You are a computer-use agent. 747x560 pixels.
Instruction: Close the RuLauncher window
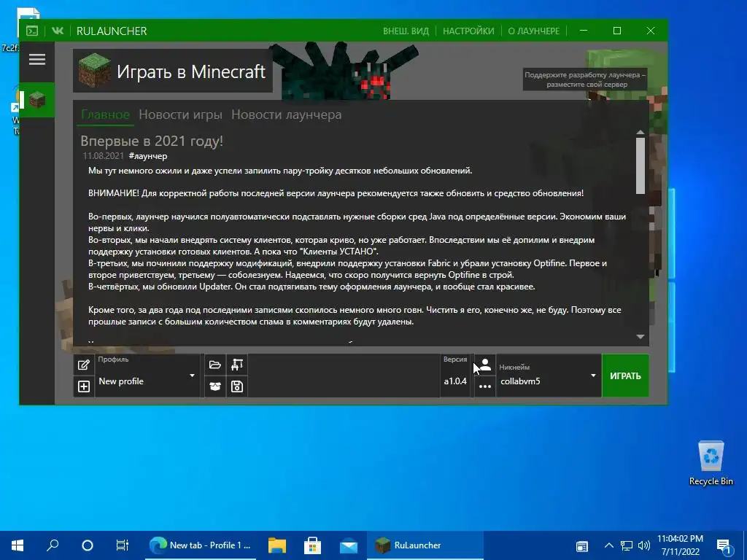pos(650,31)
